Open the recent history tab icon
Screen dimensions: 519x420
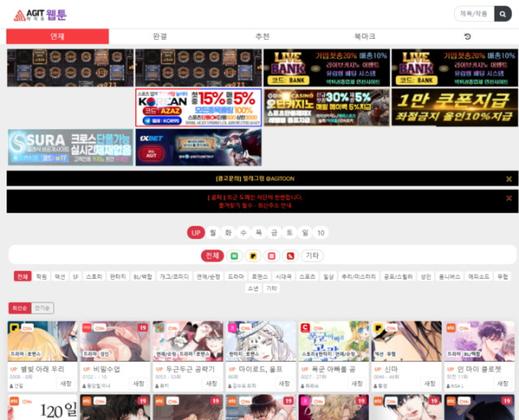[x=467, y=36]
